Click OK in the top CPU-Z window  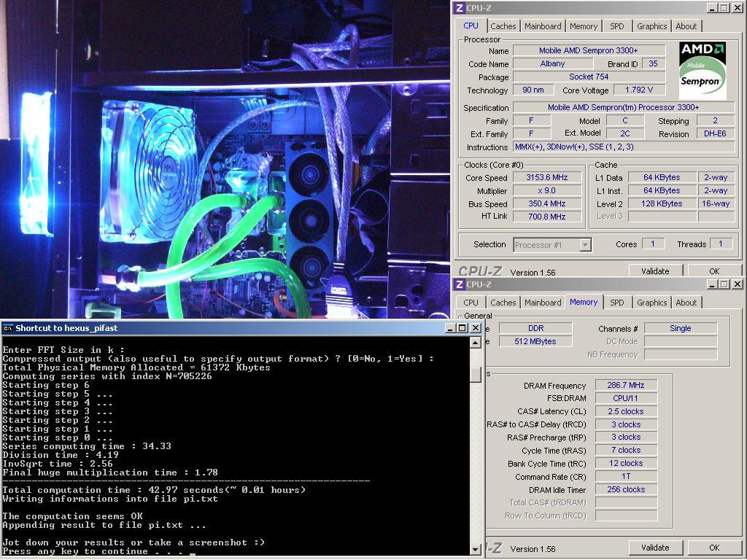714,271
